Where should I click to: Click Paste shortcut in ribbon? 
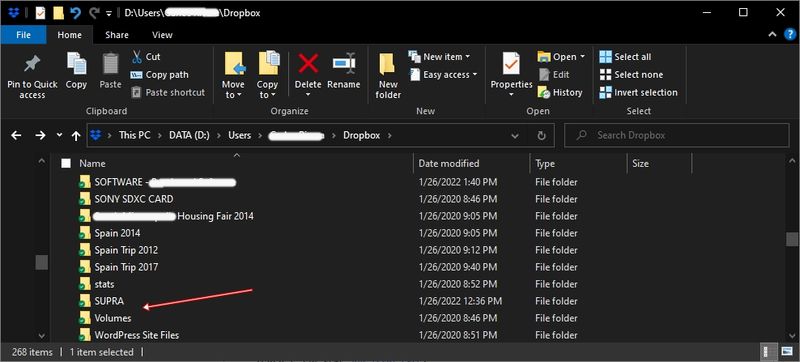click(168, 92)
